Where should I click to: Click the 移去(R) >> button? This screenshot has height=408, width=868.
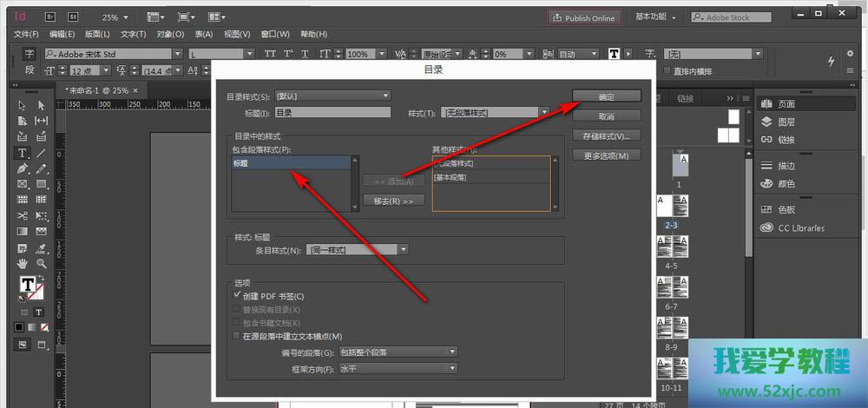pos(393,201)
